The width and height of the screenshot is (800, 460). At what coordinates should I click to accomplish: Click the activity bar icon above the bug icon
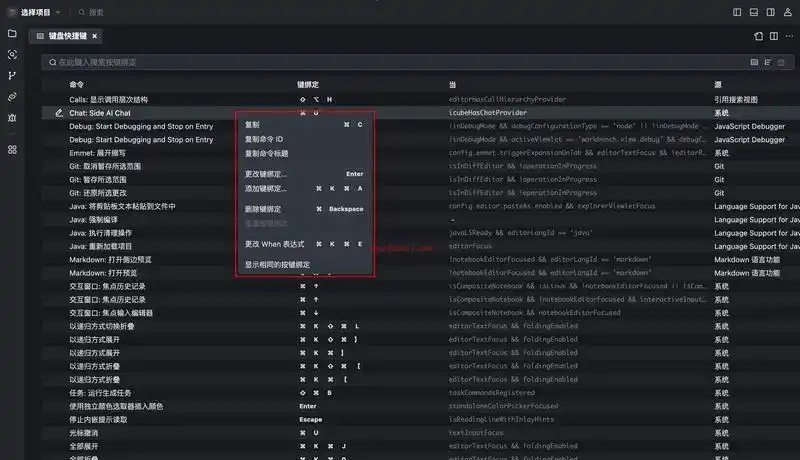pos(12,96)
